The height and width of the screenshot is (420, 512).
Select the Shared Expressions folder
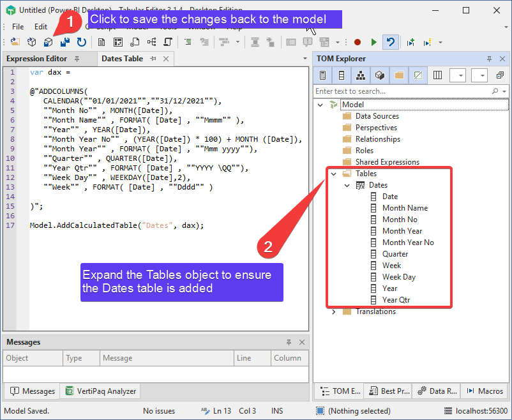click(x=388, y=162)
